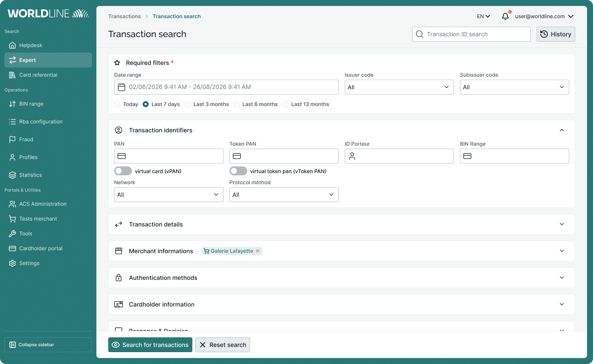
Task: Focus the Token PAN input field
Action: click(x=284, y=156)
